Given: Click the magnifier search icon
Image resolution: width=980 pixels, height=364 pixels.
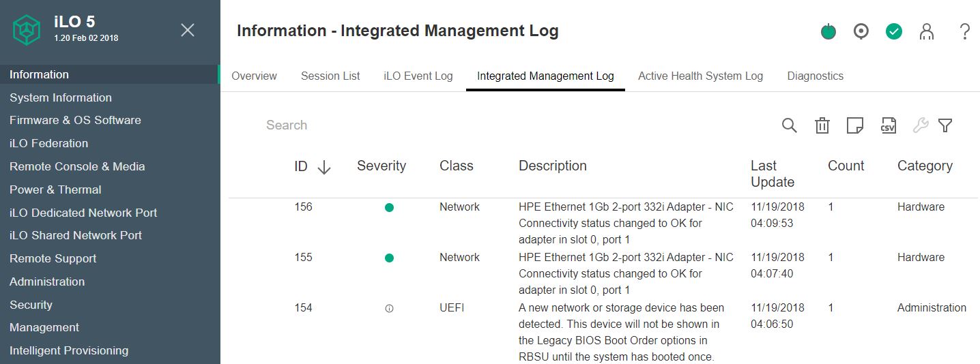Looking at the screenshot, I should pos(789,125).
